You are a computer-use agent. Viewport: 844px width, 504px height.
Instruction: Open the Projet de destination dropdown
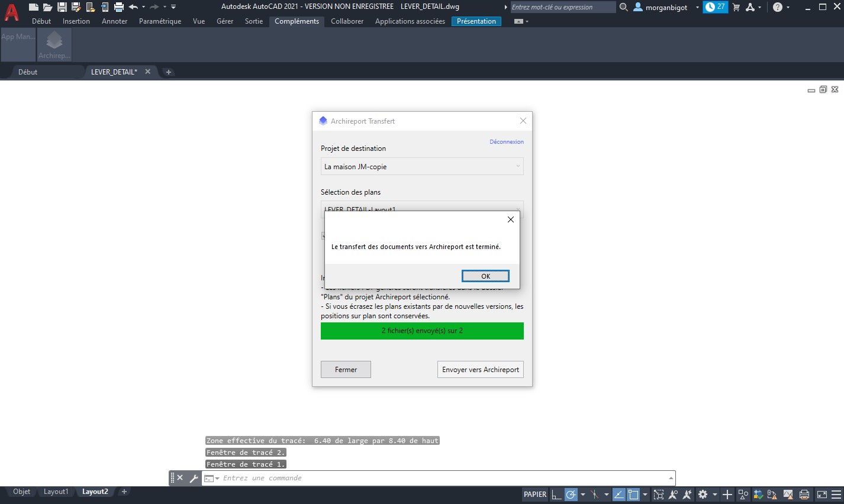422,166
